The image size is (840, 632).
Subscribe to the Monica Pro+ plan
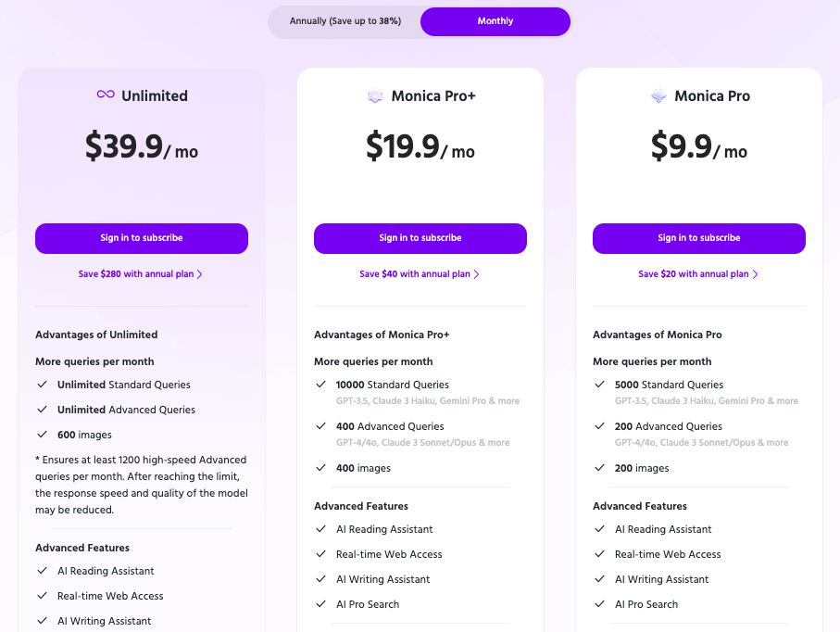coord(420,238)
